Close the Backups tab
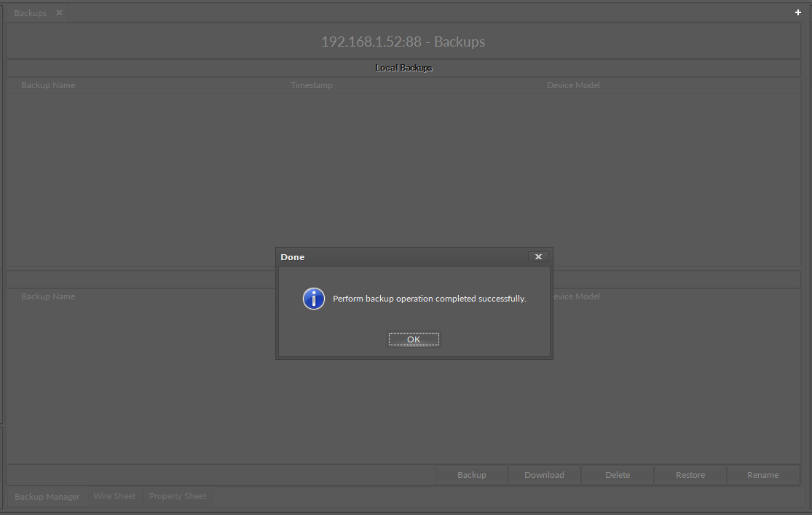Image resolution: width=812 pixels, height=515 pixels. pos(60,13)
